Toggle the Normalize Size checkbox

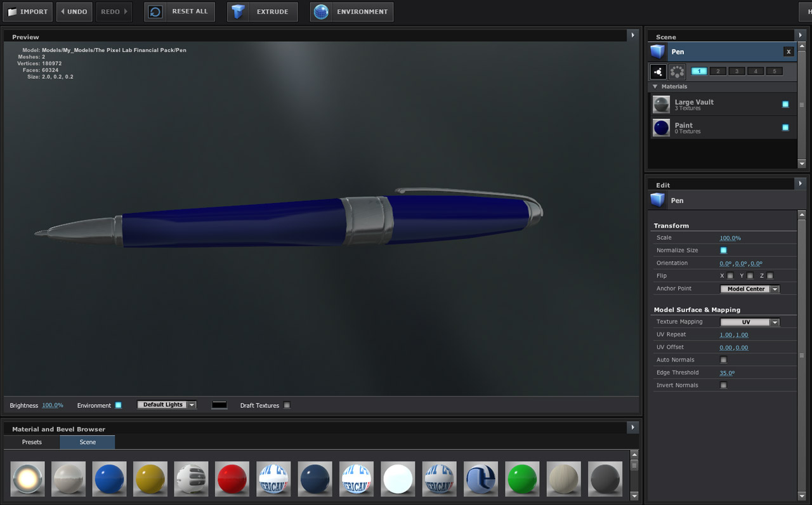pyautogui.click(x=723, y=250)
